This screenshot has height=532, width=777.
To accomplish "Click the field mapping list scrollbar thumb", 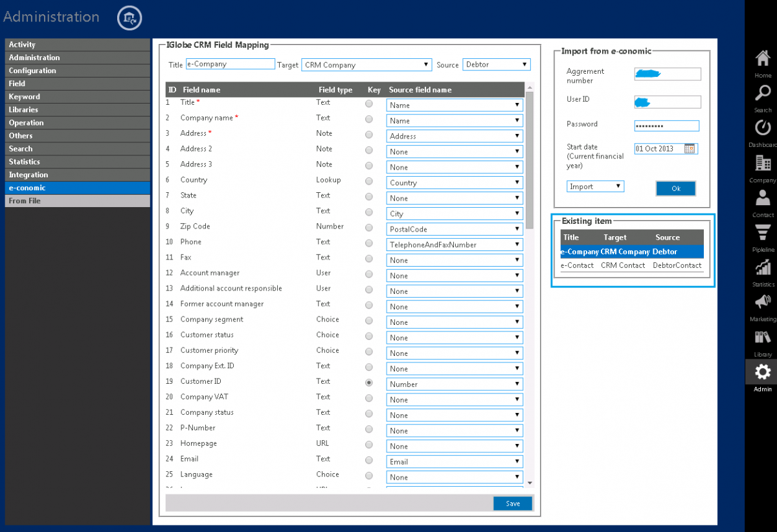I will 530,160.
